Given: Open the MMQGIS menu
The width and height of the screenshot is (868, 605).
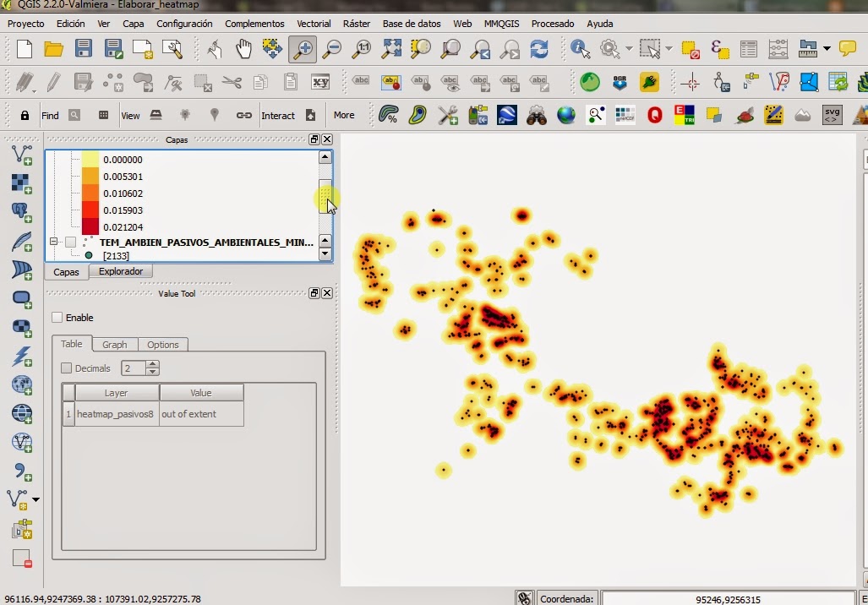Looking at the screenshot, I should (501, 24).
